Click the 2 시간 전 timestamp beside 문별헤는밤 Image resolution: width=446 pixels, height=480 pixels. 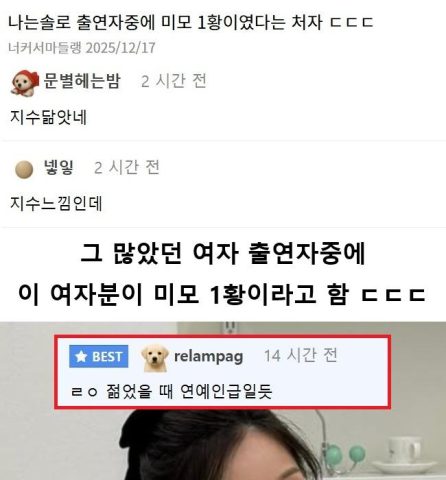click(x=174, y=81)
